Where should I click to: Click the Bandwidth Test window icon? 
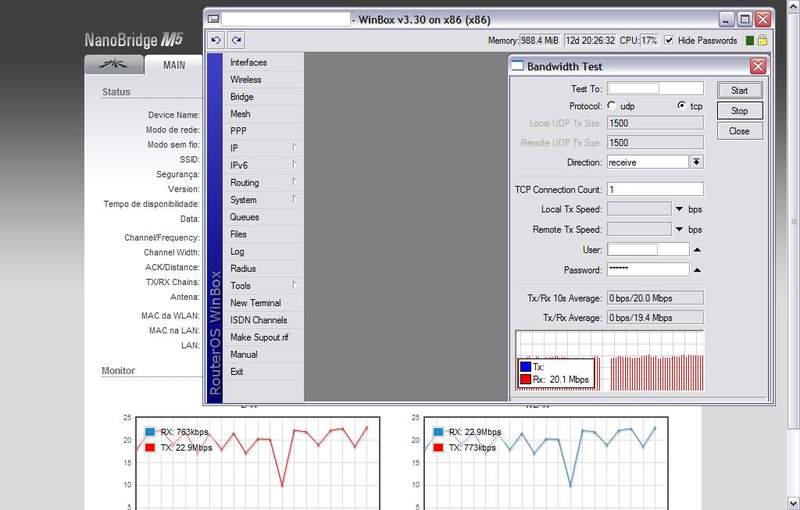518,66
